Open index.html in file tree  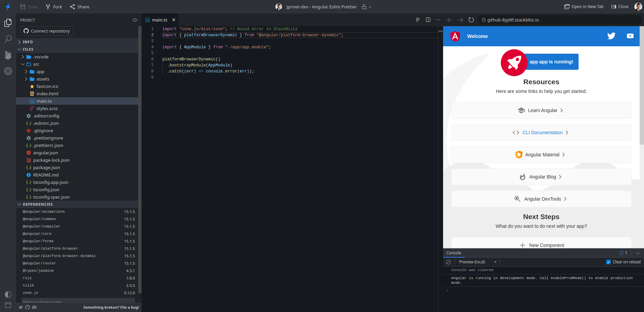point(77,94)
